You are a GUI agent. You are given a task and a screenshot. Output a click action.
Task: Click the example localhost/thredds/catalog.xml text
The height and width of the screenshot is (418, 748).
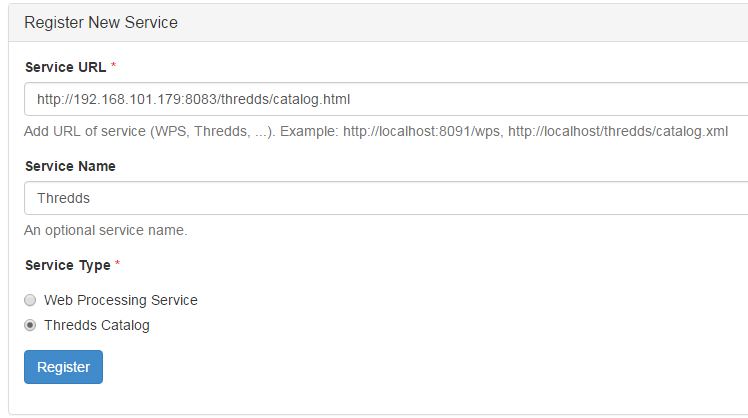(x=618, y=131)
